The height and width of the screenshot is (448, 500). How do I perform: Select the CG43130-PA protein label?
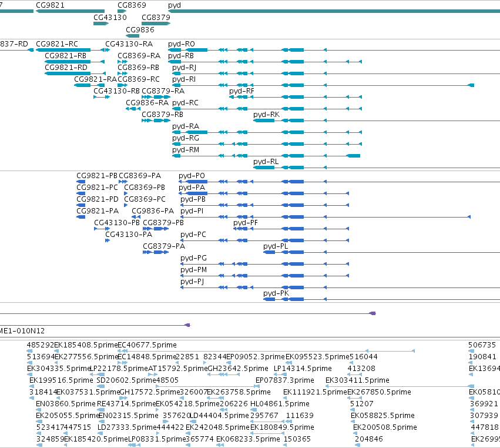tap(129, 234)
